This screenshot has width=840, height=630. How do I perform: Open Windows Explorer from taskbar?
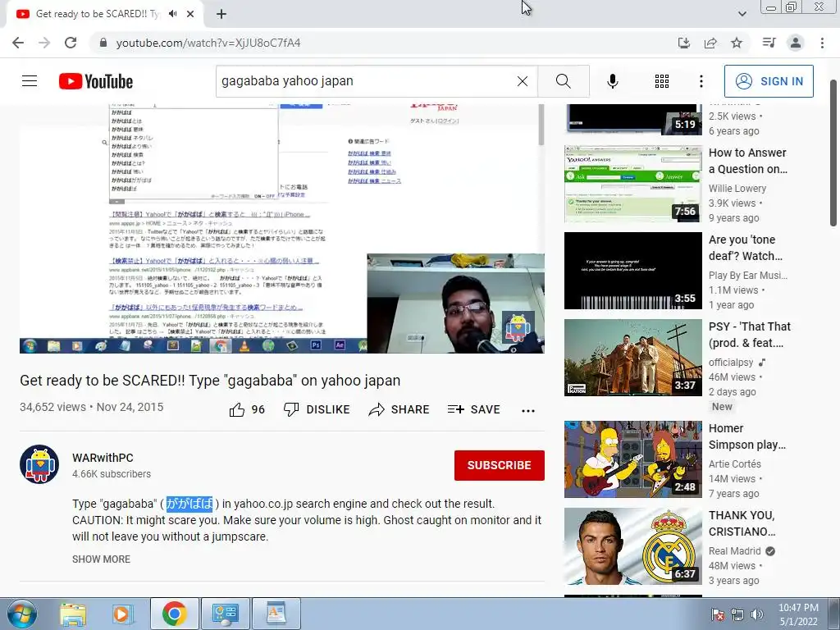pyautogui.click(x=73, y=614)
